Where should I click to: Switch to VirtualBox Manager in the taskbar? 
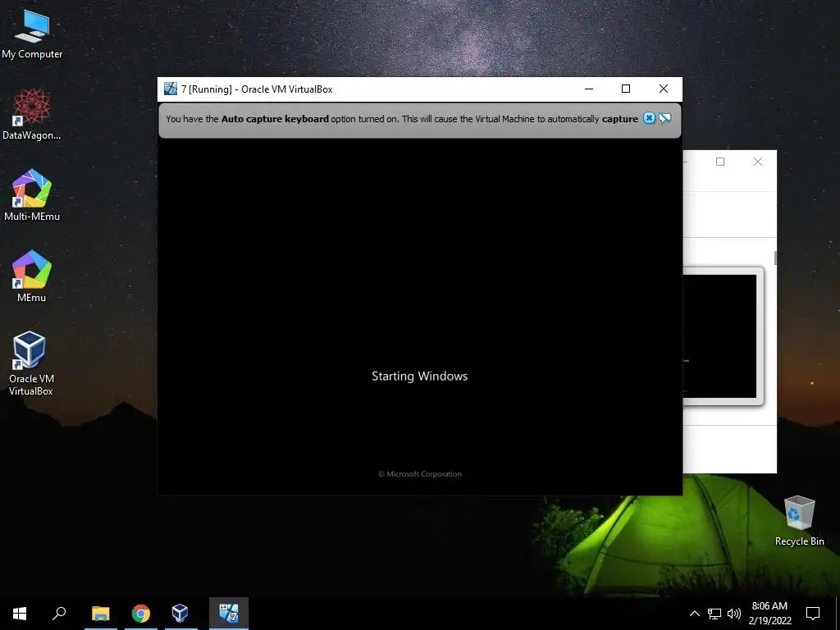pos(180,614)
